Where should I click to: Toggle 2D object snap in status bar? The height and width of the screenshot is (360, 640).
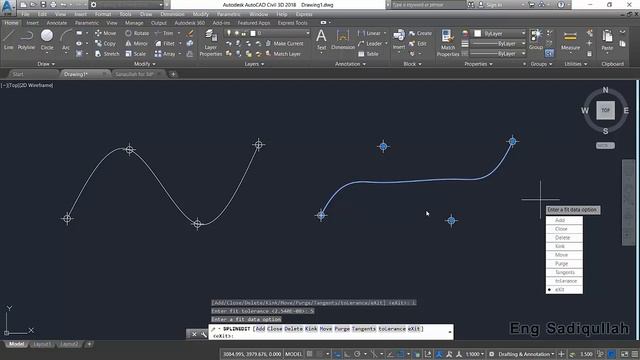[401, 354]
